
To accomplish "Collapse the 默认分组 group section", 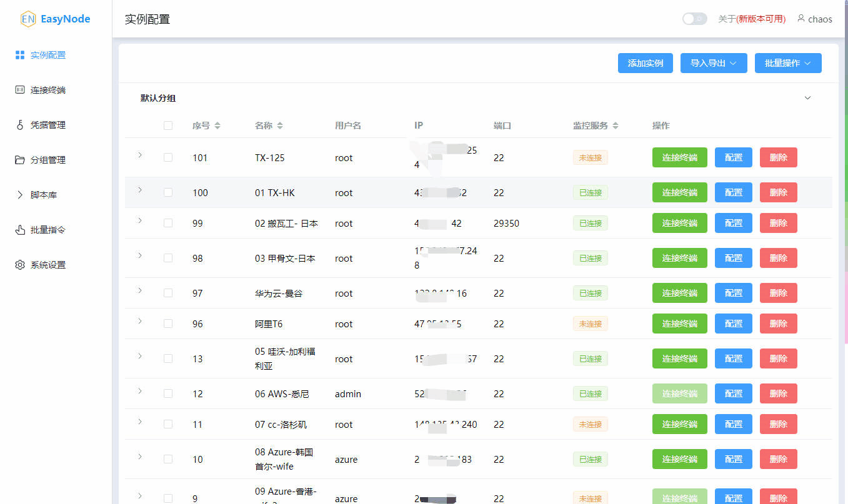I will [x=807, y=97].
